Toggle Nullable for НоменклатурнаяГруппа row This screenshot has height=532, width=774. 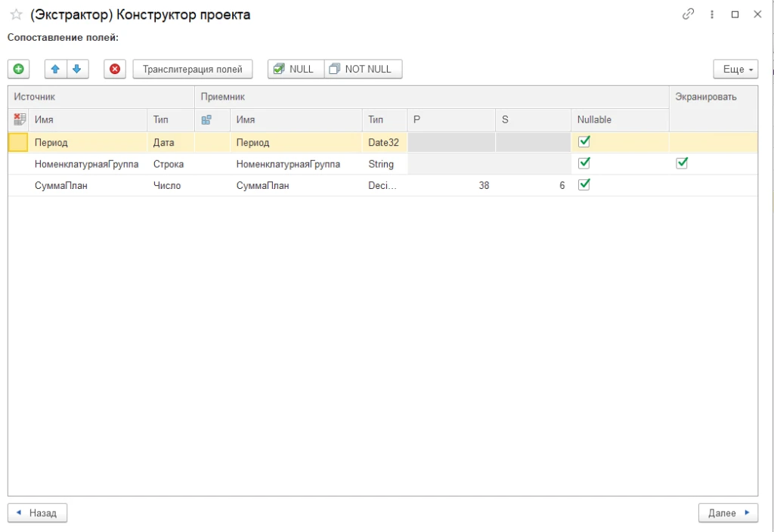point(584,163)
